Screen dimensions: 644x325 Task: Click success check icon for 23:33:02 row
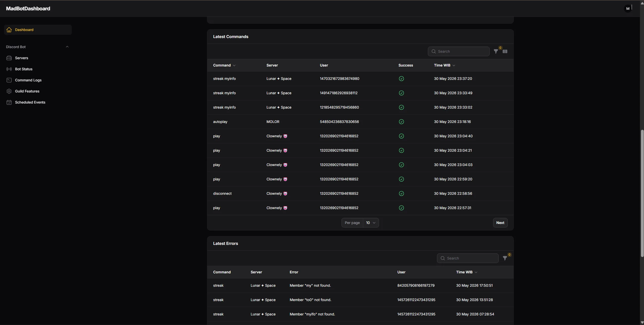pyautogui.click(x=401, y=107)
